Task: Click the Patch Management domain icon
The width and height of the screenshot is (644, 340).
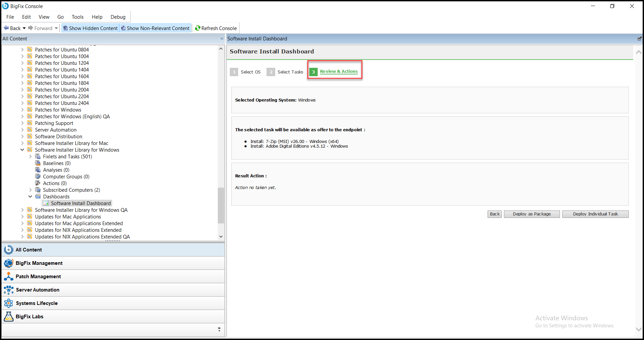Action: click(x=8, y=276)
